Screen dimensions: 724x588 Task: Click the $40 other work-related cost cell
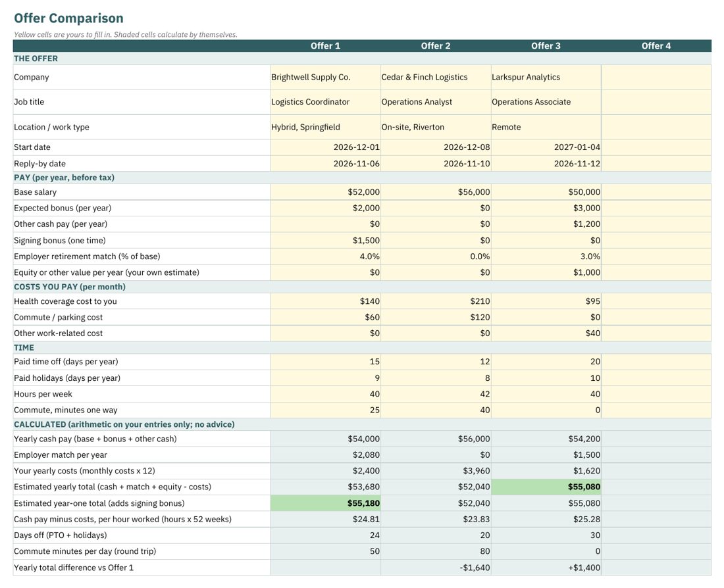point(546,333)
